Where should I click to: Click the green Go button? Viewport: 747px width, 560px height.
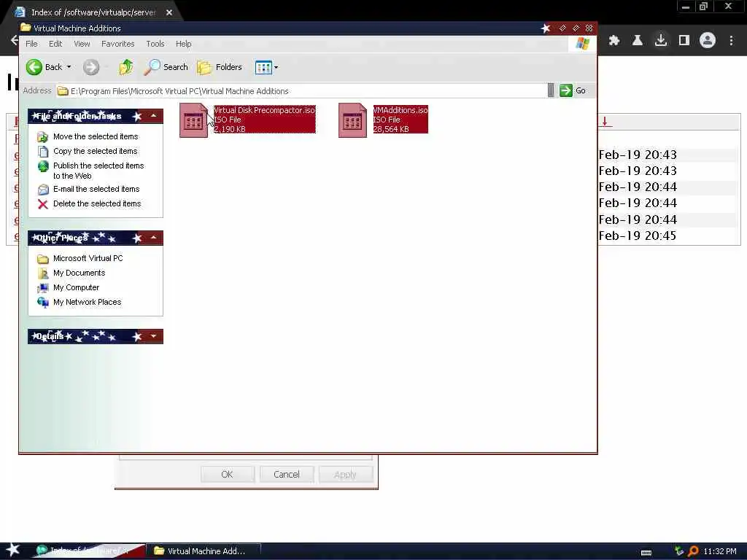click(573, 90)
